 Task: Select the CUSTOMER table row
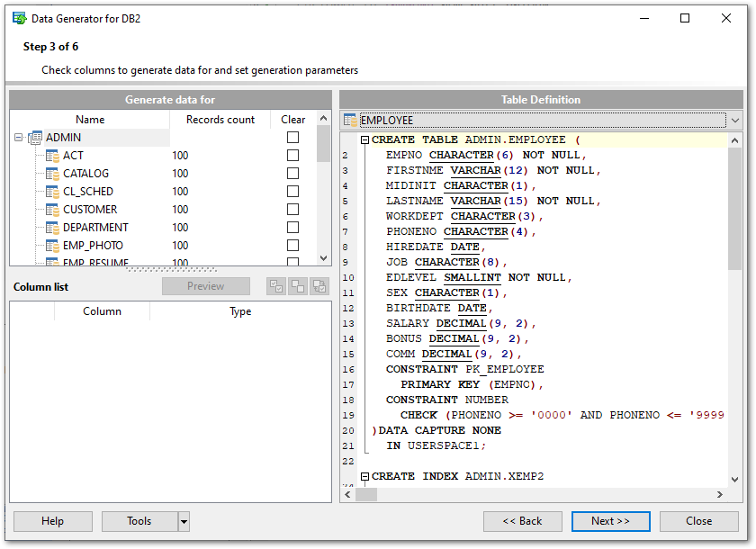pos(163,210)
